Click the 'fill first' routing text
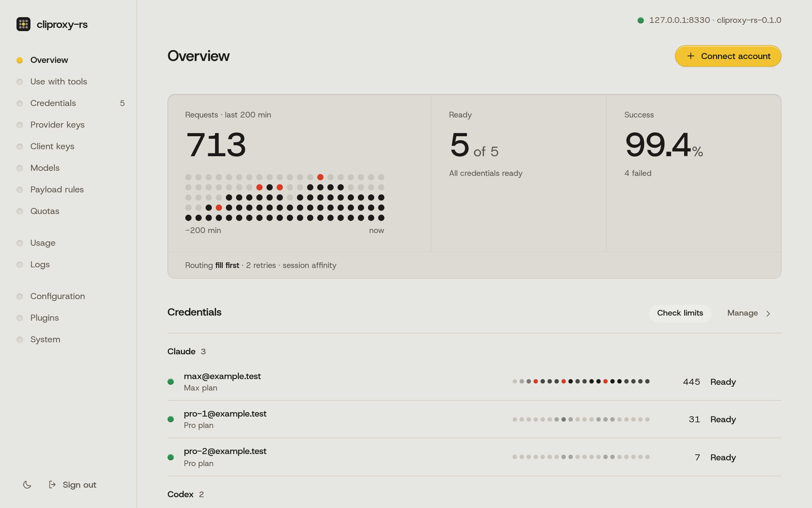This screenshot has height=508, width=812. (x=227, y=265)
